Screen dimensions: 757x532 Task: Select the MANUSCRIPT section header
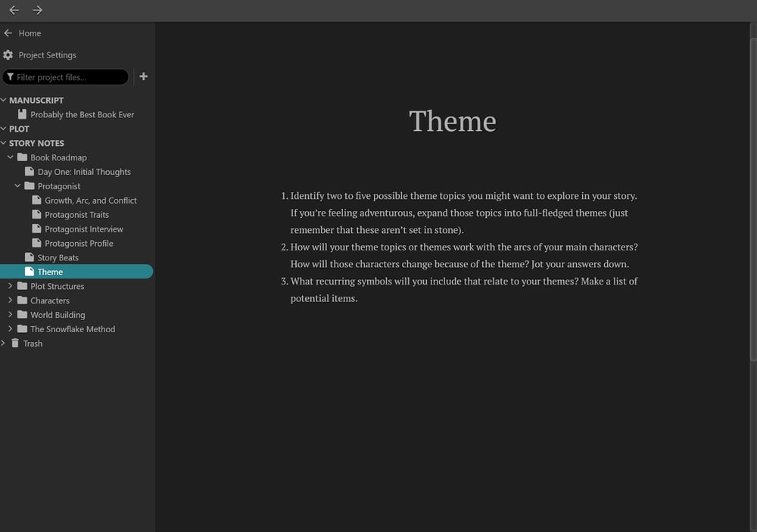click(36, 100)
